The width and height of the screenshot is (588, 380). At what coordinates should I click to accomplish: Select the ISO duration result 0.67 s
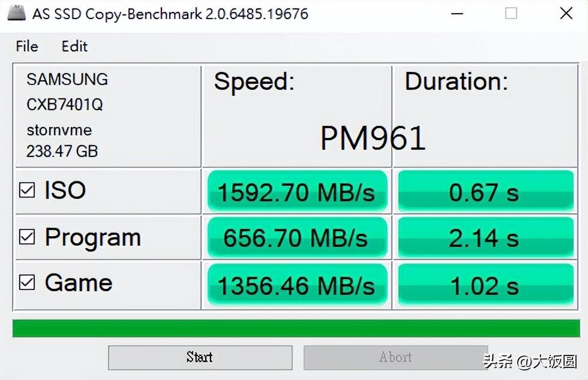pos(485,192)
